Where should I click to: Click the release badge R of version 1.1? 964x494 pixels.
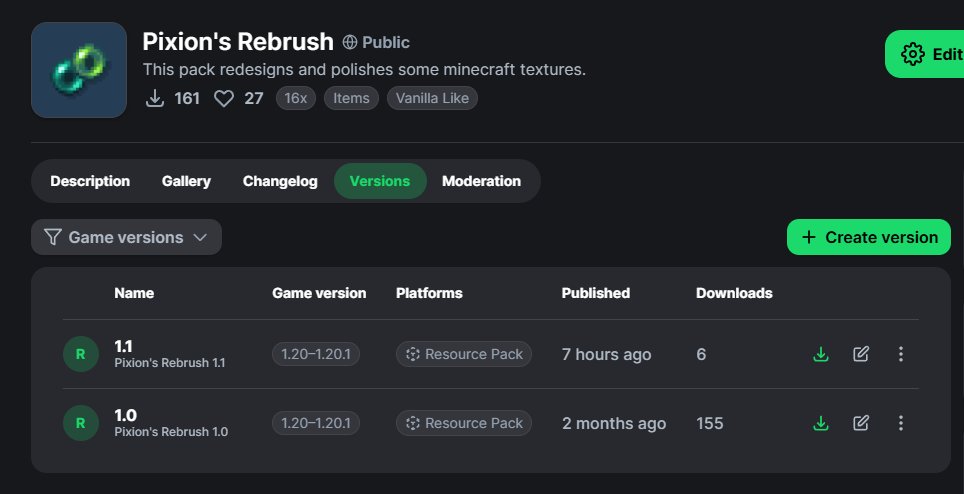[81, 354]
